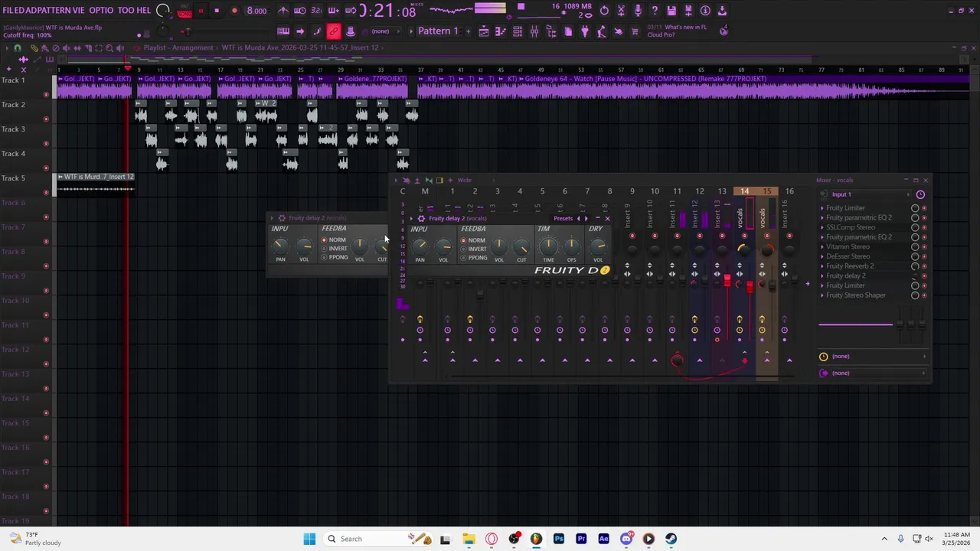Image resolution: width=980 pixels, height=551 pixels.
Task: Open File Explorer from the taskbar
Action: 469,539
